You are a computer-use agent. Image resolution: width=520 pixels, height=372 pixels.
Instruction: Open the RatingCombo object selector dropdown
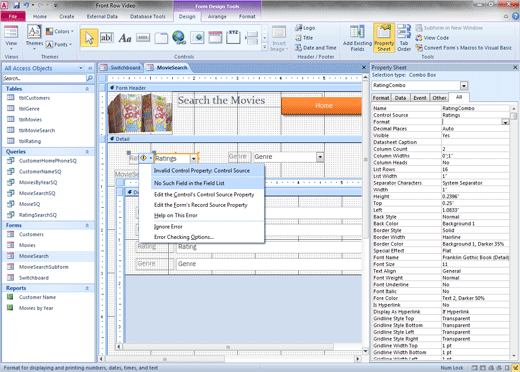point(464,86)
